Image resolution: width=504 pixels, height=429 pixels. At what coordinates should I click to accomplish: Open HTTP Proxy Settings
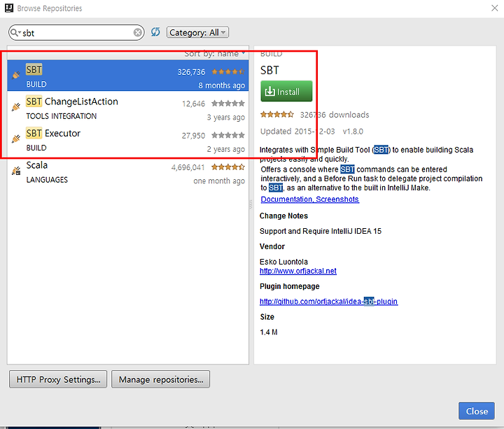click(x=58, y=379)
